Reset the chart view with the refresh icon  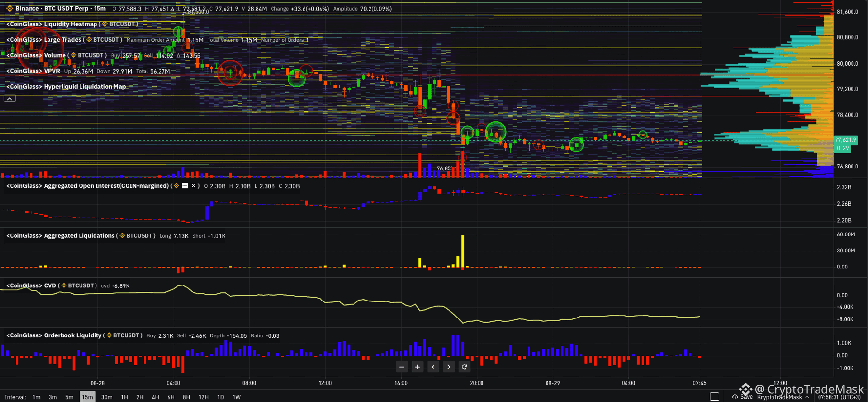point(464,367)
